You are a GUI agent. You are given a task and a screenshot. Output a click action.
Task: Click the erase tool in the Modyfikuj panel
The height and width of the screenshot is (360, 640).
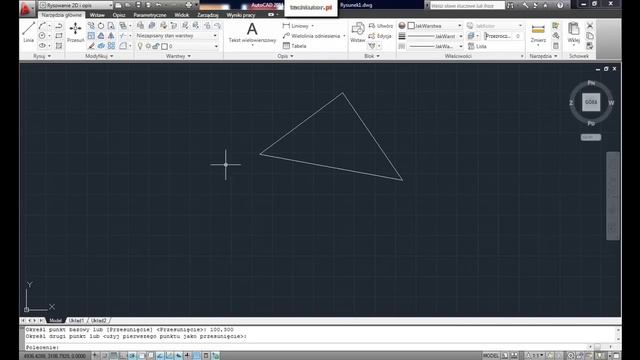91,46
